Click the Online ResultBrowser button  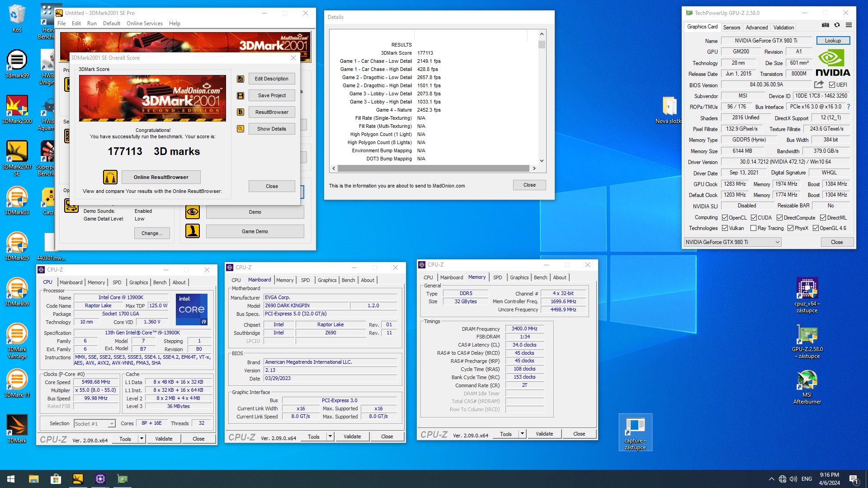click(161, 177)
